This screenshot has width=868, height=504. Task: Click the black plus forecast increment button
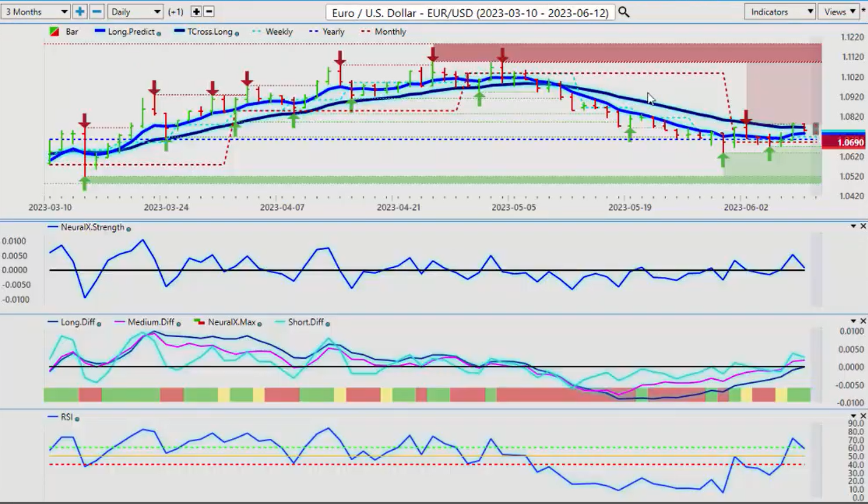tap(196, 12)
